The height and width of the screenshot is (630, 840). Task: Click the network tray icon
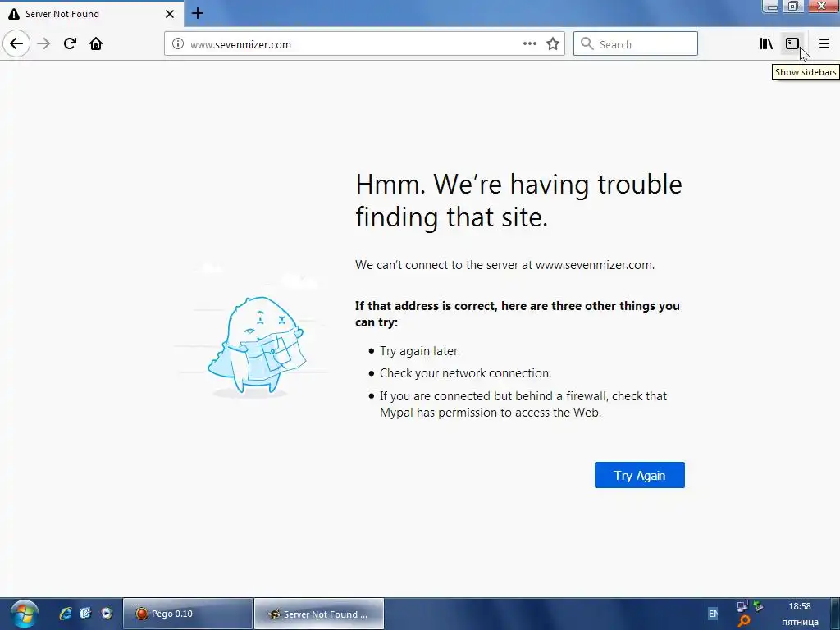point(742,606)
